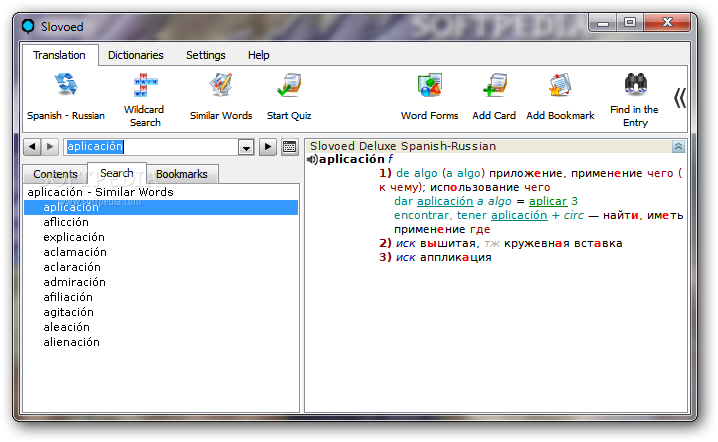The height and width of the screenshot is (442, 718).
Task: Open the search history dropdown
Action: click(246, 147)
